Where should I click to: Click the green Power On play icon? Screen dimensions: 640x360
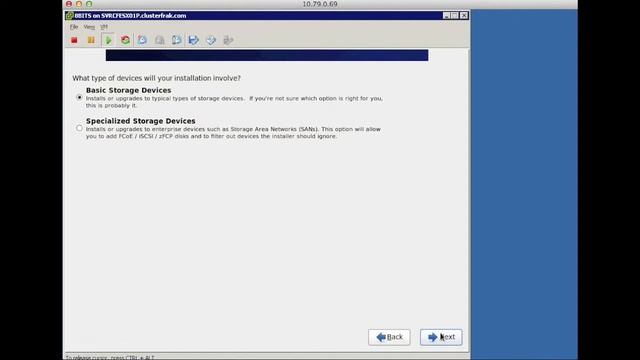pos(108,40)
